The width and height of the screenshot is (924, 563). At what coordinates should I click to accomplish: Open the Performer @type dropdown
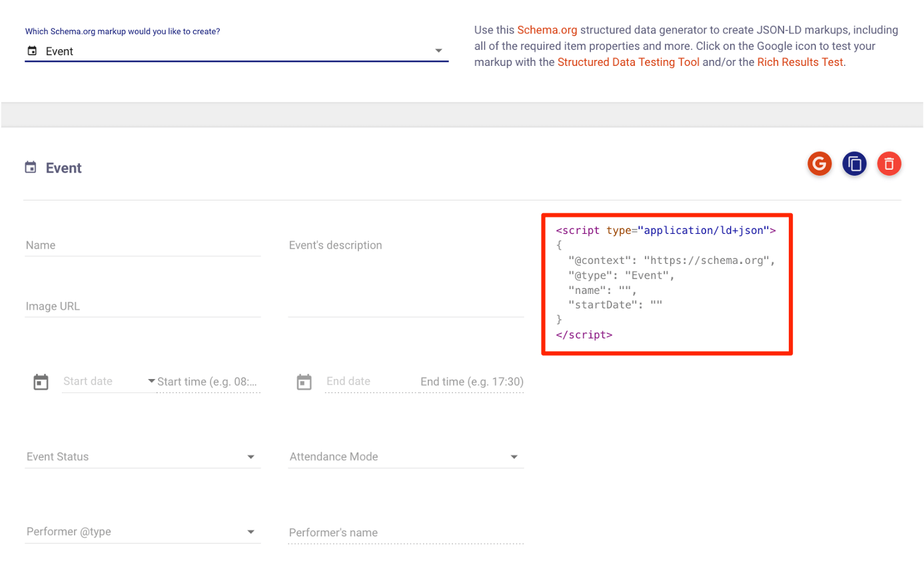(143, 532)
